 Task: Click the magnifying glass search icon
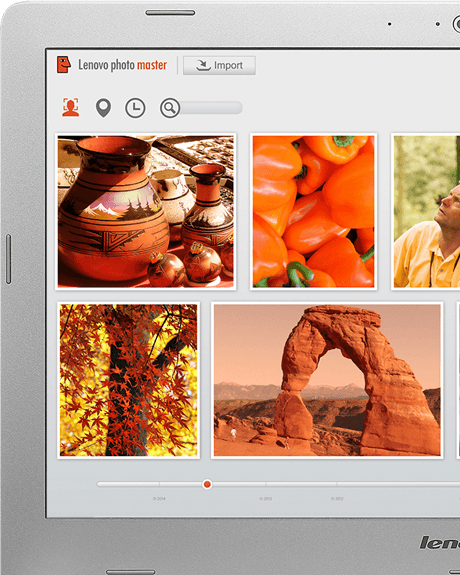point(169,108)
